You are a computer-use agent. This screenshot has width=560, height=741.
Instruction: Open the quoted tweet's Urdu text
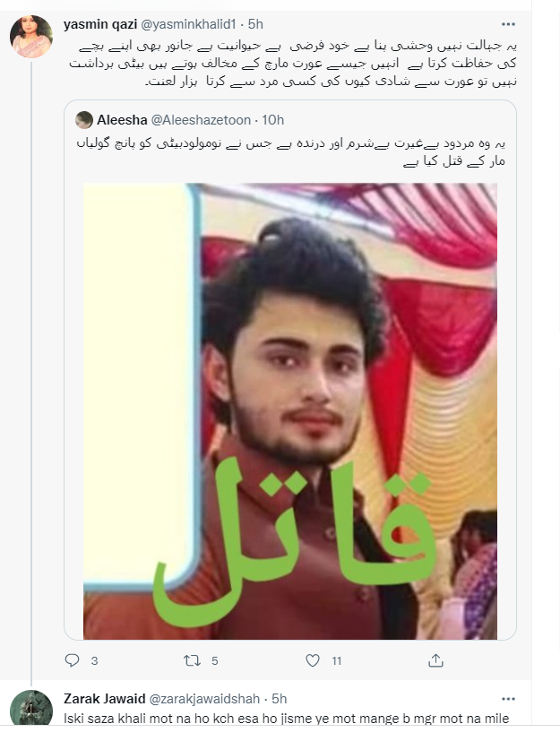point(290,151)
